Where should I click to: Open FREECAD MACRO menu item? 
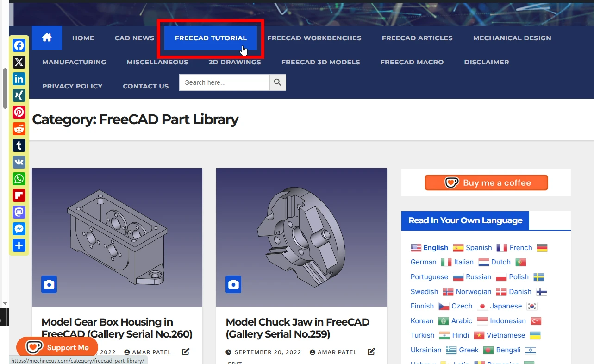(412, 62)
